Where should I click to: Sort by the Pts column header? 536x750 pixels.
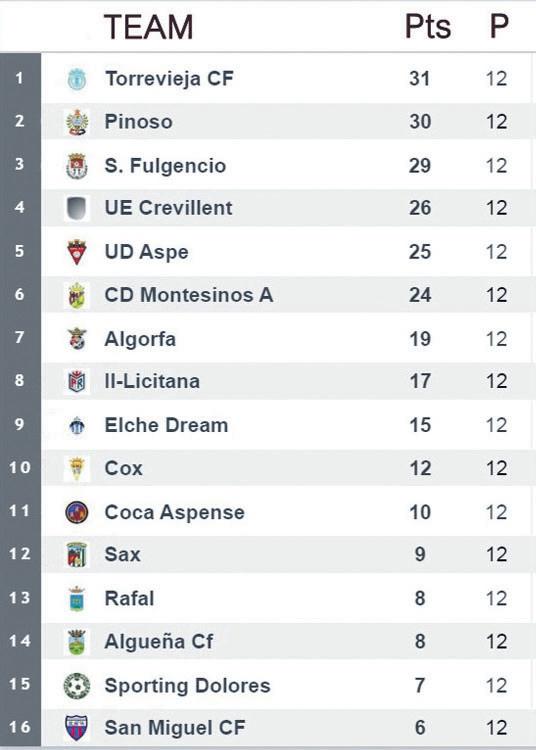click(428, 26)
